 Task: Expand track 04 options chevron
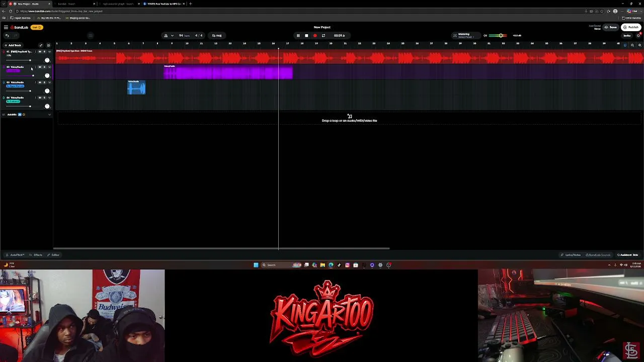pos(49,98)
